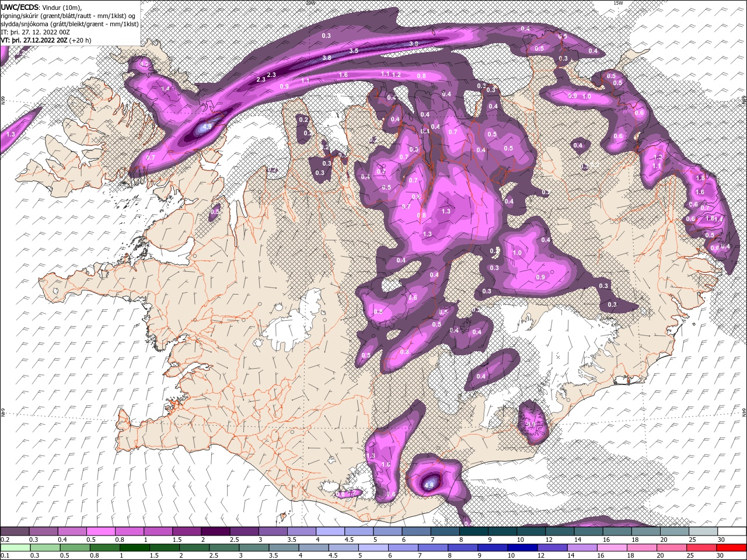Viewport: 747px width, 560px height.
Task: Click the '20W' longitude label at top
Action: pos(310,3)
